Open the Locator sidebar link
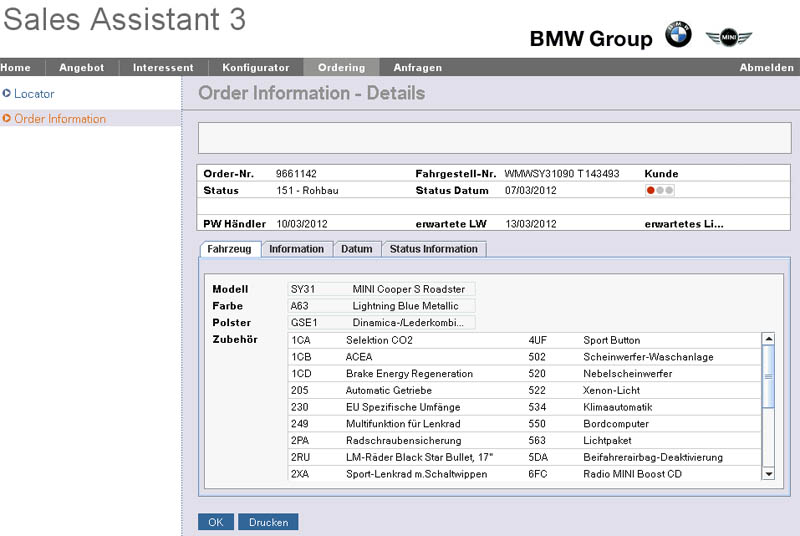Viewport: 800px width, 536px height. [x=34, y=93]
